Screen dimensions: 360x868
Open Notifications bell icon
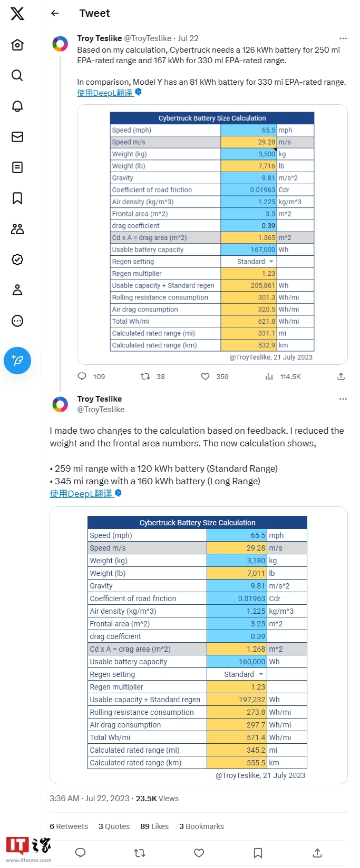[x=17, y=106]
